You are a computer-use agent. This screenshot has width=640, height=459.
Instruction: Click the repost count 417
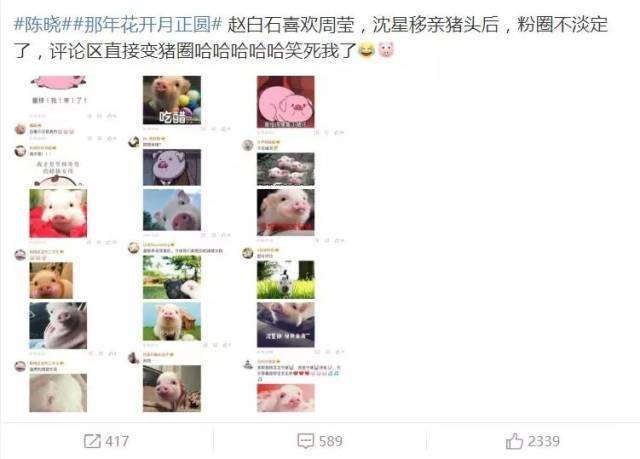[x=117, y=441]
